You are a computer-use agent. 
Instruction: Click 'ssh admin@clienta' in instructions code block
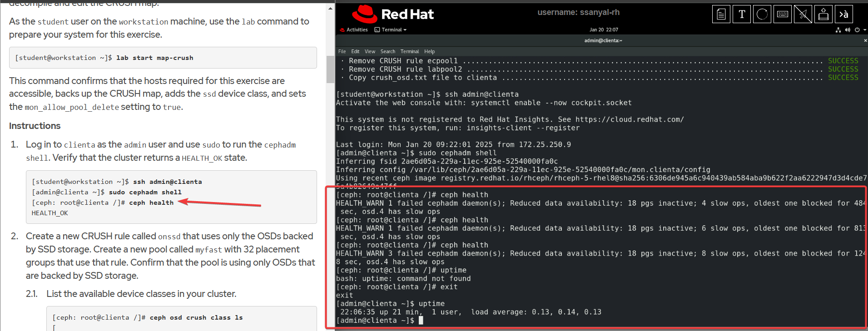coord(168,182)
